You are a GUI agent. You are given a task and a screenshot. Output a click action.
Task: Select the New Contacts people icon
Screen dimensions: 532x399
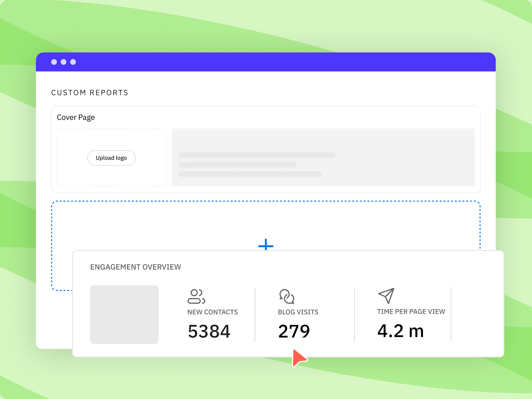click(x=196, y=296)
